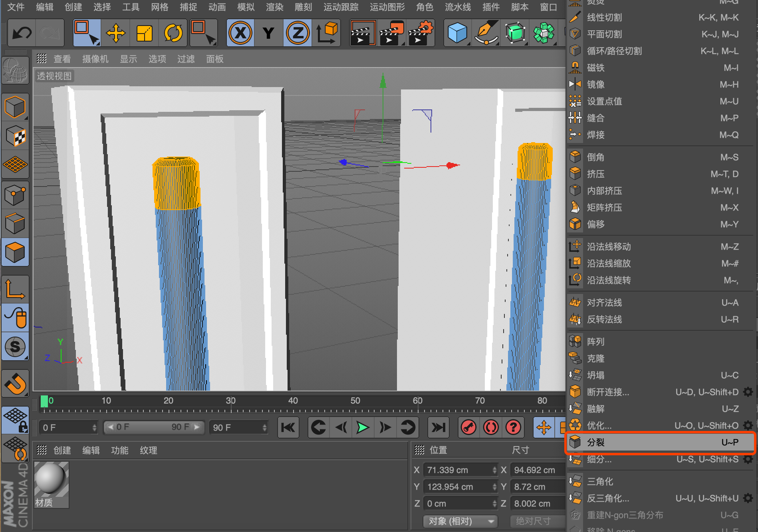Activate the Move tool
The height and width of the screenshot is (532, 758).
tap(115, 33)
